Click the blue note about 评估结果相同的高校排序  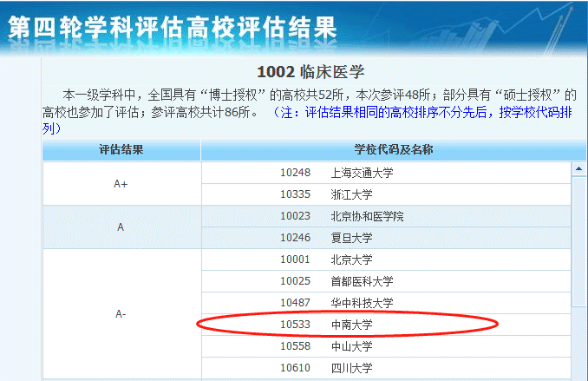tap(308, 120)
